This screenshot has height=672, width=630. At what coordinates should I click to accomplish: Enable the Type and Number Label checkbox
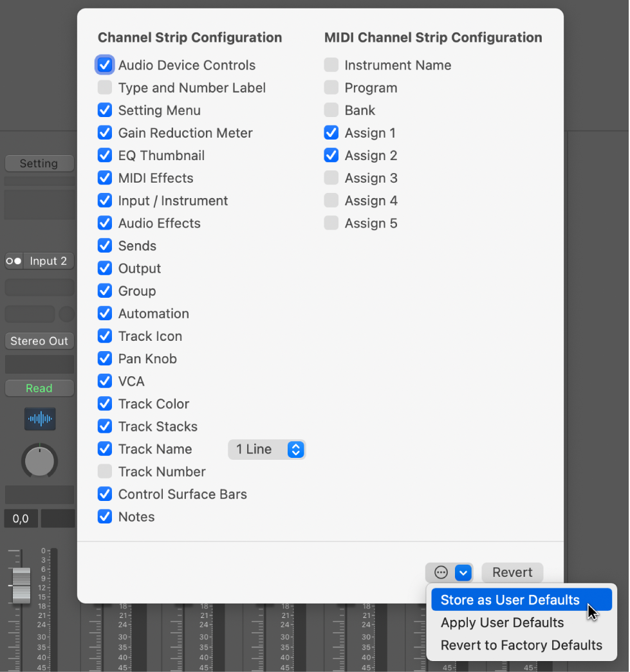pyautogui.click(x=104, y=87)
